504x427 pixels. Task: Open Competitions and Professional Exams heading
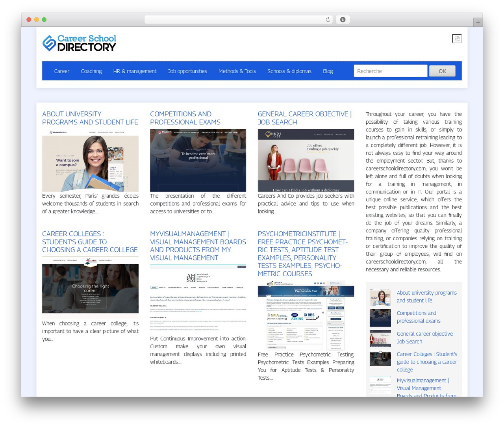(x=185, y=118)
